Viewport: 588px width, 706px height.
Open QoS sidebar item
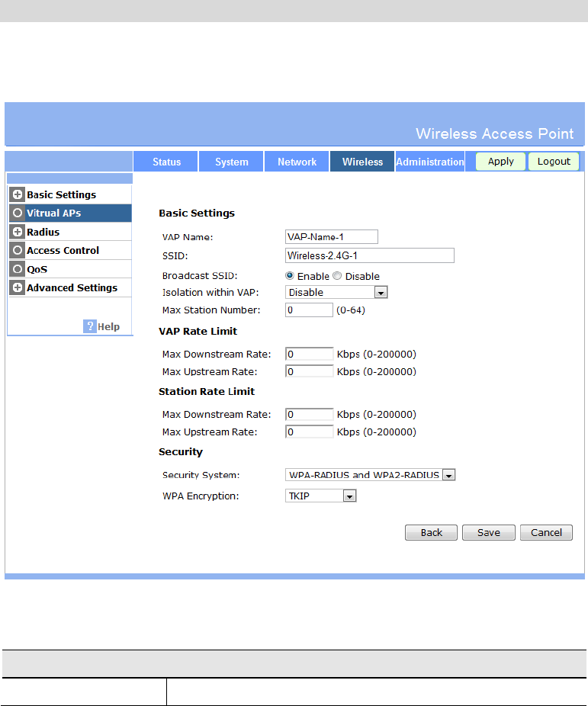pos(70,269)
